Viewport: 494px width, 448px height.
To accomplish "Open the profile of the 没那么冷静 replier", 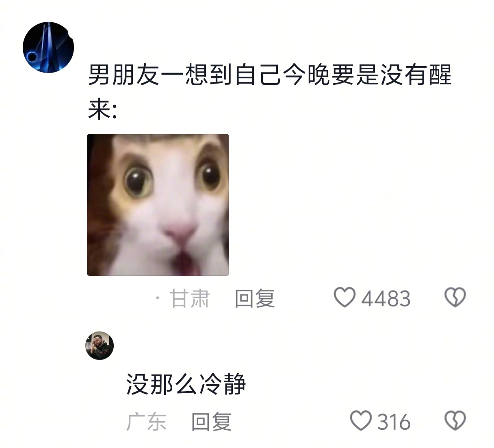I will [100, 346].
